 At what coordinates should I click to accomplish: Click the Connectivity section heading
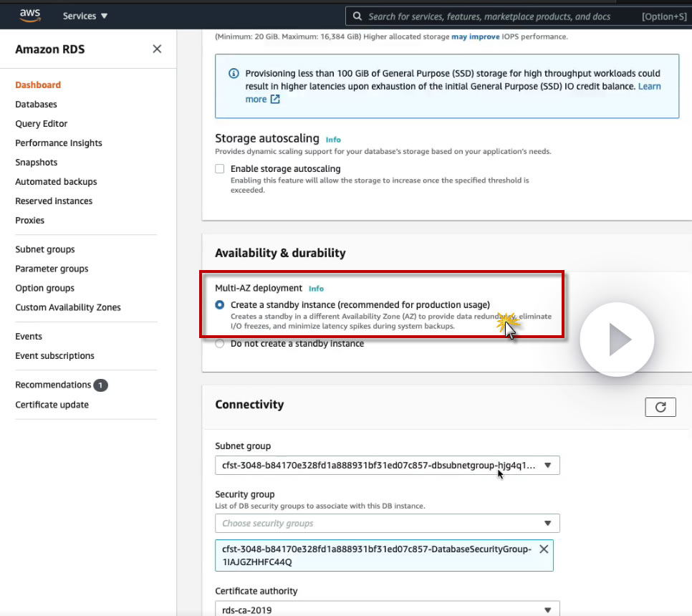pyautogui.click(x=249, y=405)
